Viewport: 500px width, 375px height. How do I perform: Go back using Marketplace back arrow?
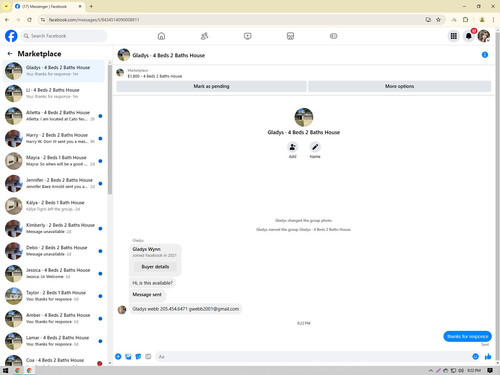[x=10, y=53]
